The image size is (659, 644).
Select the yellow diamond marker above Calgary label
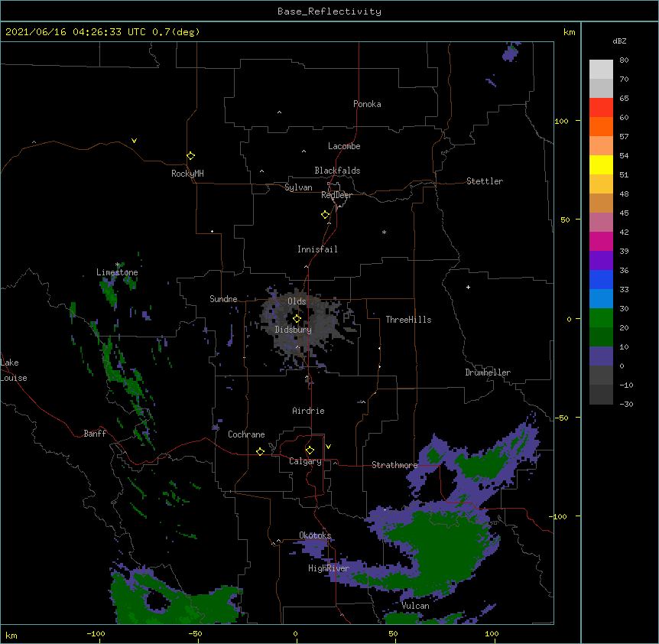310,450
